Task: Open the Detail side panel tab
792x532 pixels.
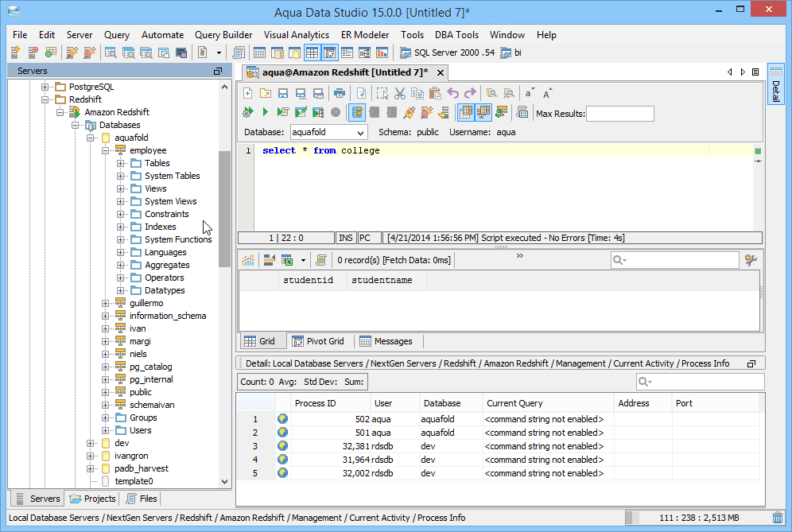Action: click(776, 83)
